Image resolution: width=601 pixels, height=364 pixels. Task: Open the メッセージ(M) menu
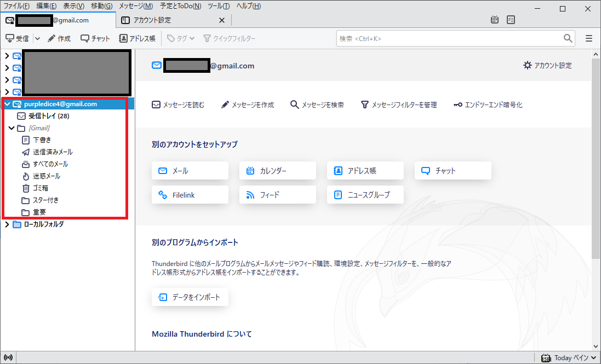coord(136,6)
